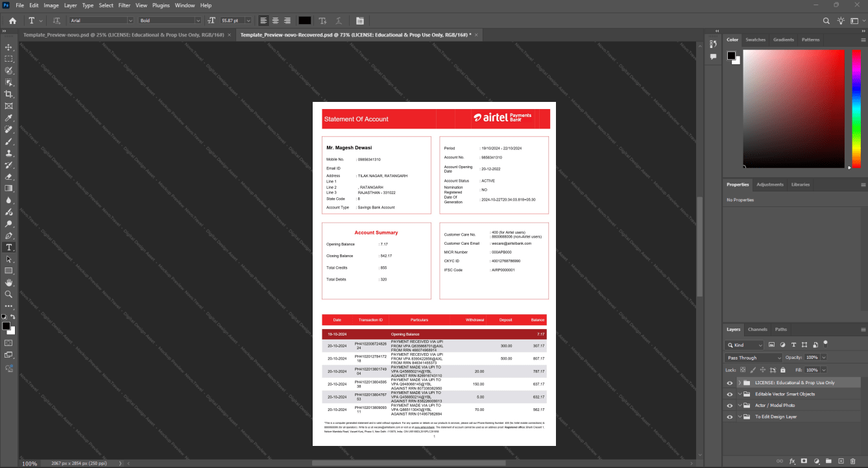
Task: Open the Plugins menu
Action: pos(161,5)
